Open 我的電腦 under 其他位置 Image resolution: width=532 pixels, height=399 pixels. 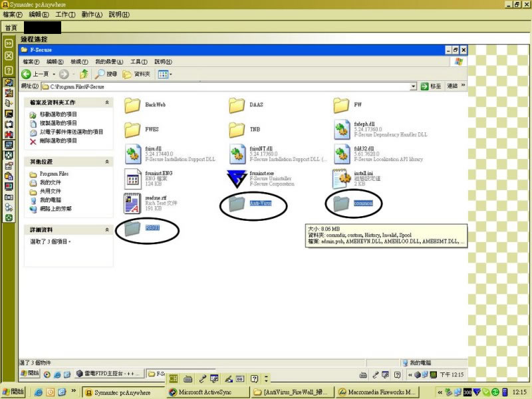(51, 200)
